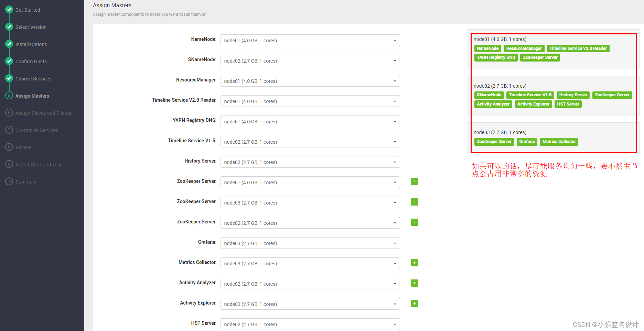
Task: Click the YARN Registry DNS tag
Action: 496,57
